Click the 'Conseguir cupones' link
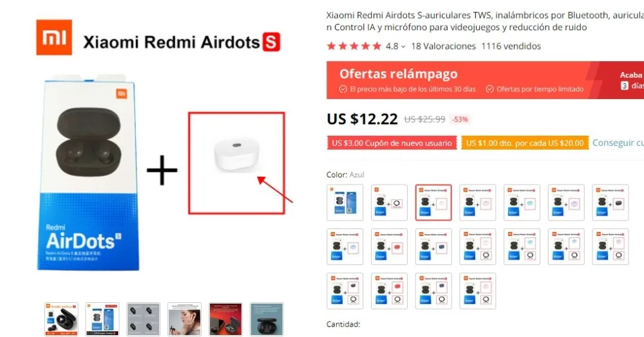This screenshot has height=337, width=644. click(x=618, y=143)
